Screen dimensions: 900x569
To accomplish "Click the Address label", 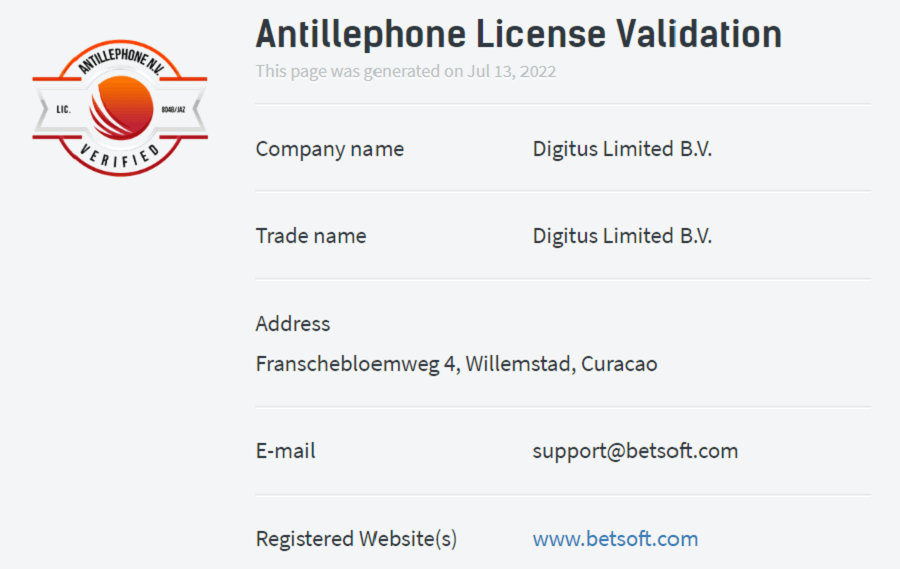I will 293,323.
